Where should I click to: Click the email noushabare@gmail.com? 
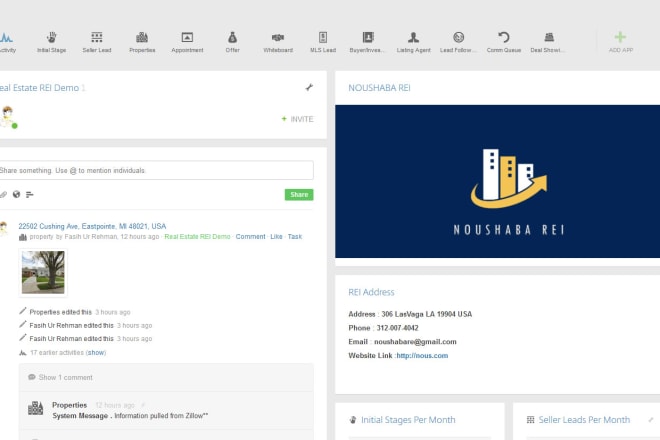(415, 342)
